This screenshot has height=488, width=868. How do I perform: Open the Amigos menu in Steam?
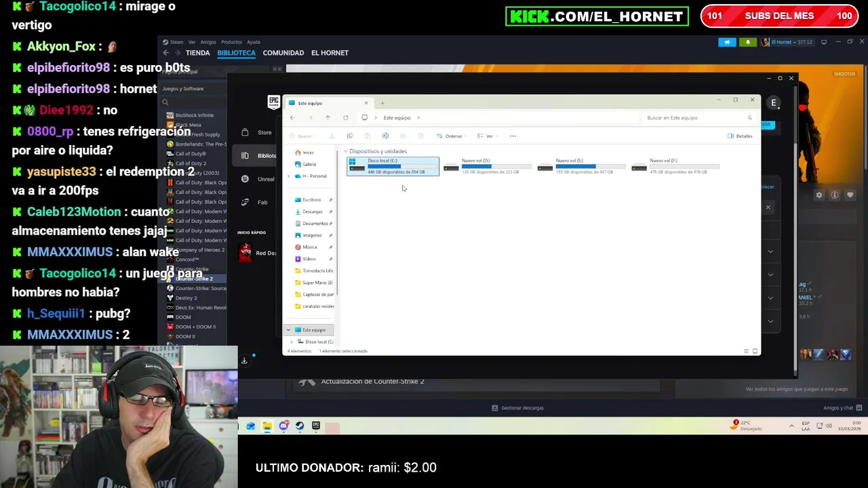(x=208, y=42)
